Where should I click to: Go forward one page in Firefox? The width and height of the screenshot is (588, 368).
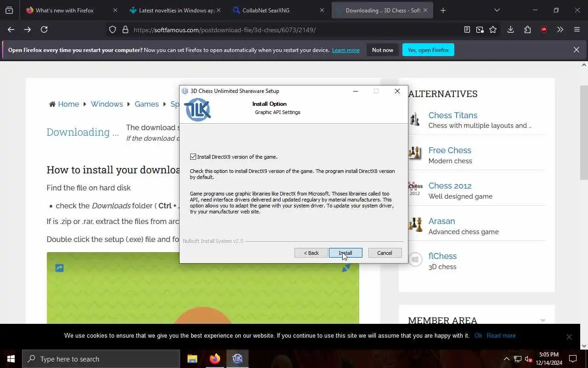pos(28,29)
